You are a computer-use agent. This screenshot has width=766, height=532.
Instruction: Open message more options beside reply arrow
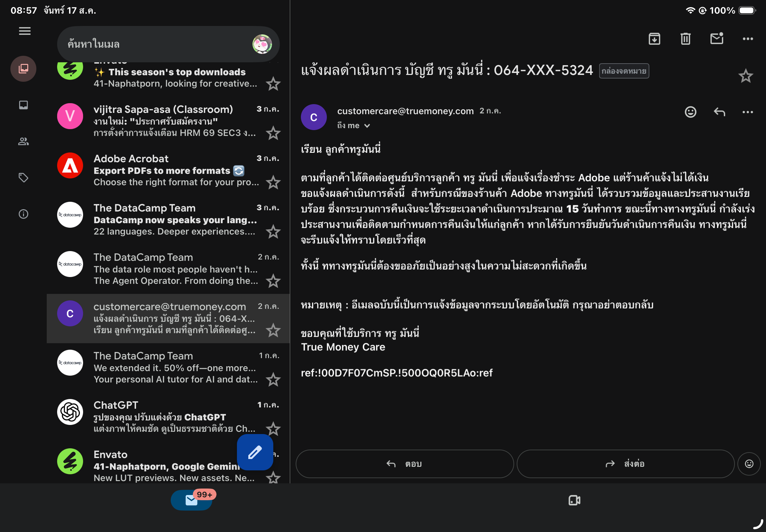click(x=747, y=112)
